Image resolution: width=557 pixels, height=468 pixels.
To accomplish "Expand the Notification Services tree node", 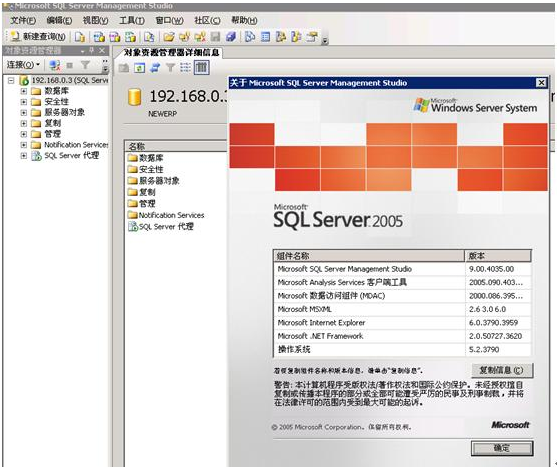I will tap(23, 145).
